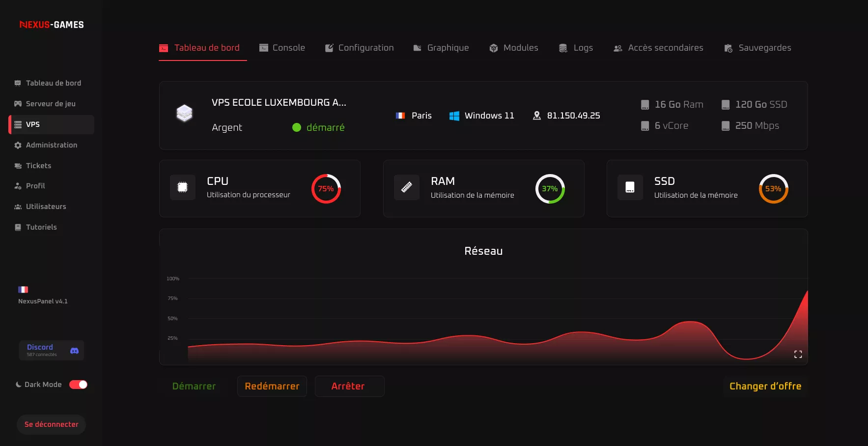The height and width of the screenshot is (446, 868).
Task: Open the Sauvegardes tab
Action: click(x=757, y=48)
